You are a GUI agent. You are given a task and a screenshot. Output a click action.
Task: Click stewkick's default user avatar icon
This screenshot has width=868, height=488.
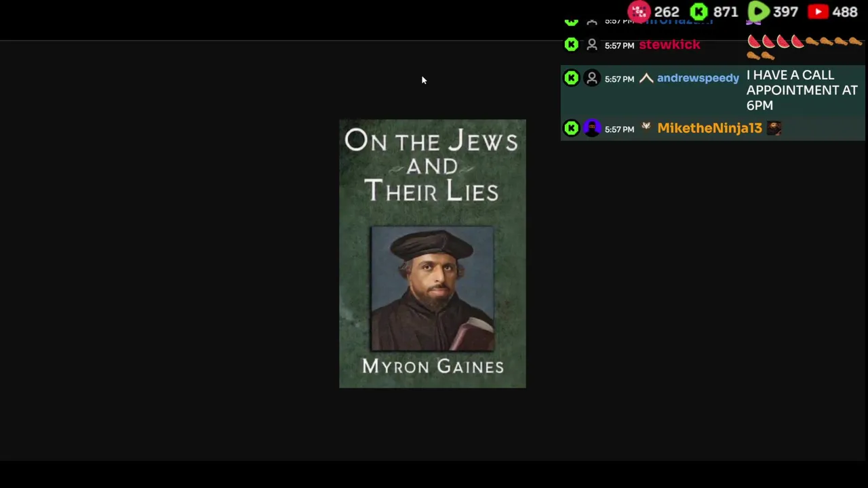tap(592, 45)
